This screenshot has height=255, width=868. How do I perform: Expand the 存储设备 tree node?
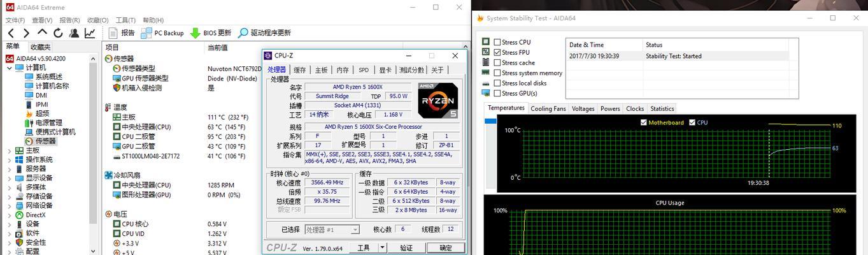pyautogui.click(x=9, y=196)
